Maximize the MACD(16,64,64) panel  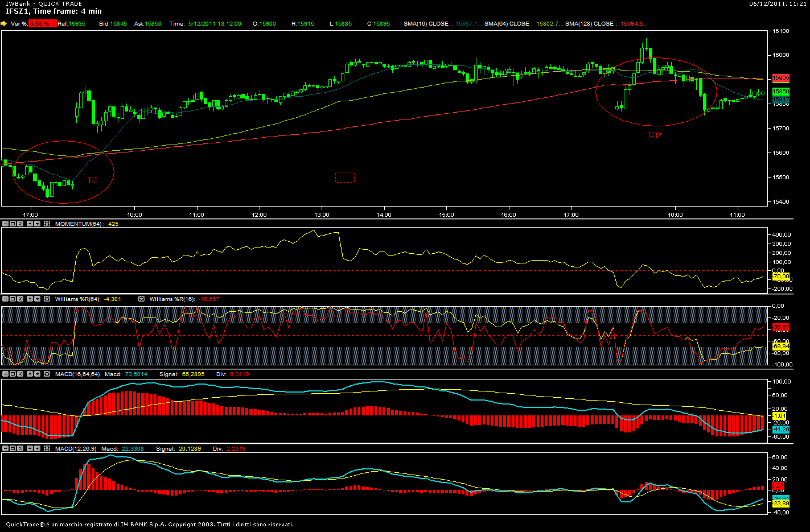click(x=13, y=374)
